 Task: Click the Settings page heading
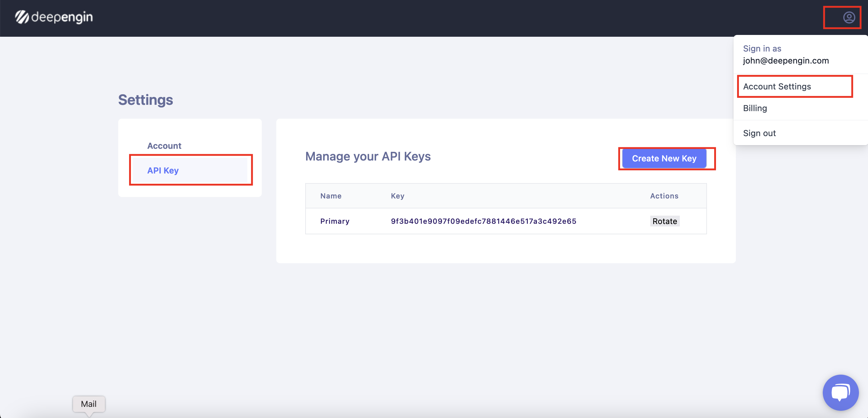point(145,100)
